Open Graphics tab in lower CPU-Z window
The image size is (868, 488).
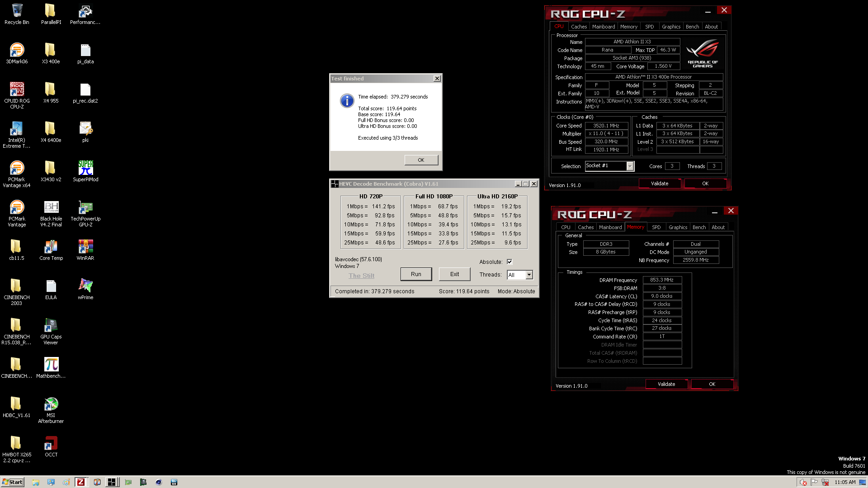(x=678, y=227)
